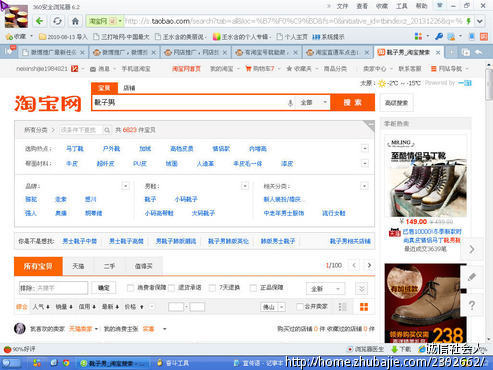Image resolution: width=493 pixels, height=370 pixels.
Task: Click the minimum price input box
Action: coord(176,307)
